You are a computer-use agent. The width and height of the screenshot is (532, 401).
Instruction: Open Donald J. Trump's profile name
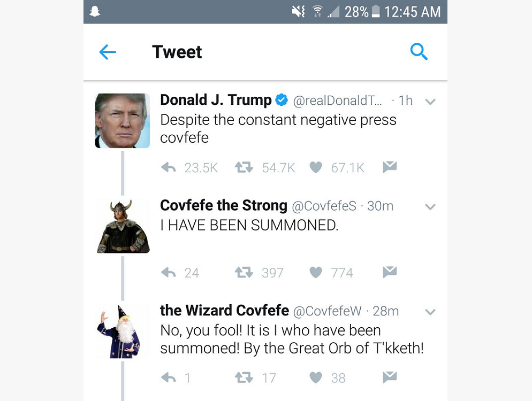[x=216, y=100]
